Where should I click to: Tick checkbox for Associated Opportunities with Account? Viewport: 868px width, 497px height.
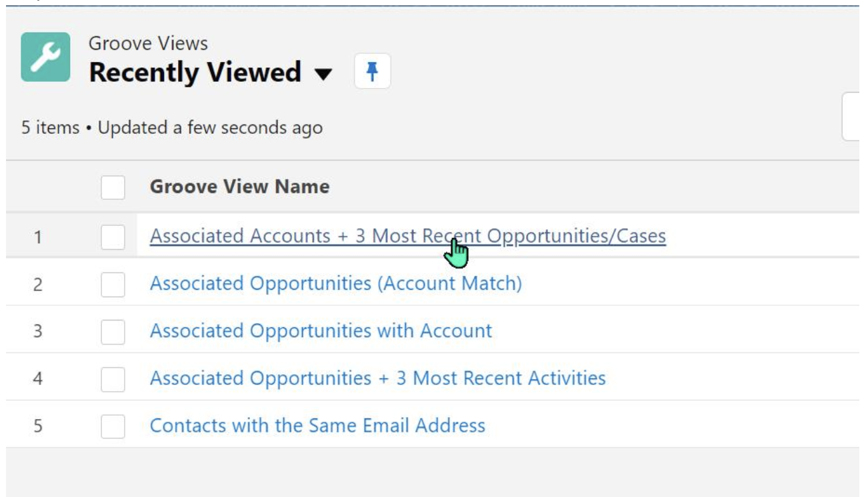[x=113, y=332]
